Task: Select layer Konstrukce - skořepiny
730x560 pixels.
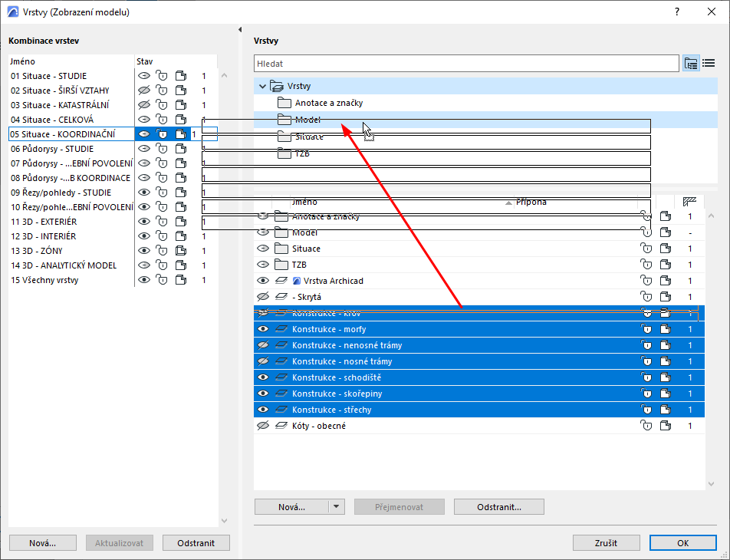Action: point(337,394)
